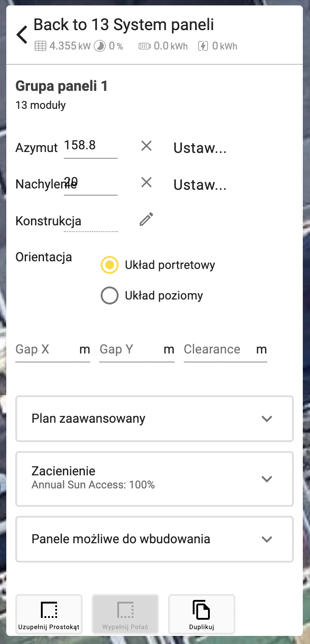Expand Panele możliwe do wbudowania section
Screen dimensions: 310x644
coord(155,539)
